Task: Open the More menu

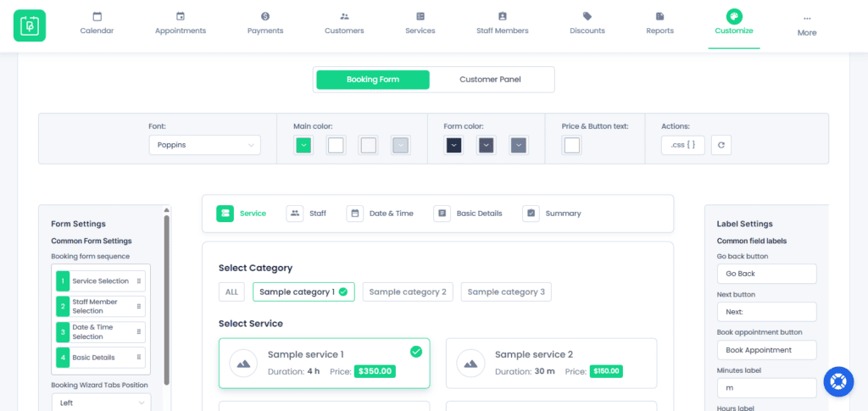Action: [x=807, y=26]
